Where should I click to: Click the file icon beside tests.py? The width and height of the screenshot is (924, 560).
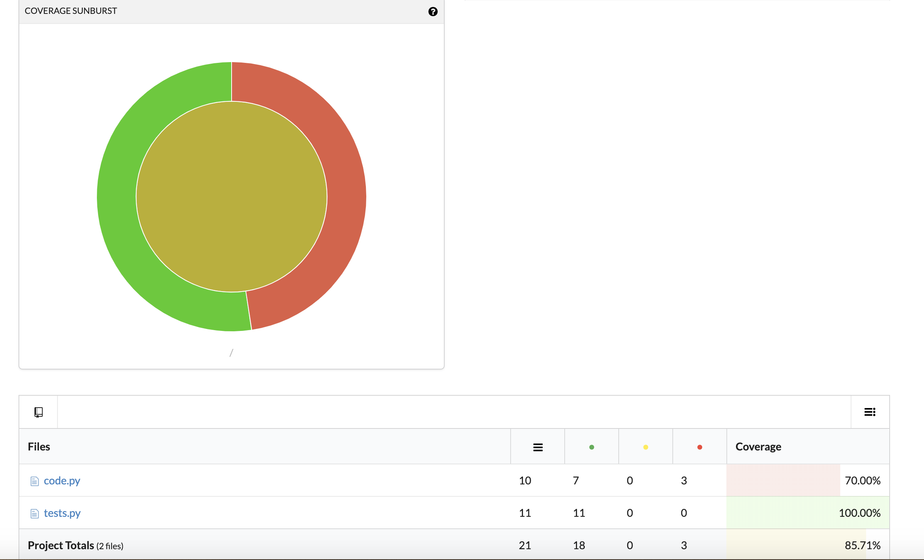(x=34, y=513)
